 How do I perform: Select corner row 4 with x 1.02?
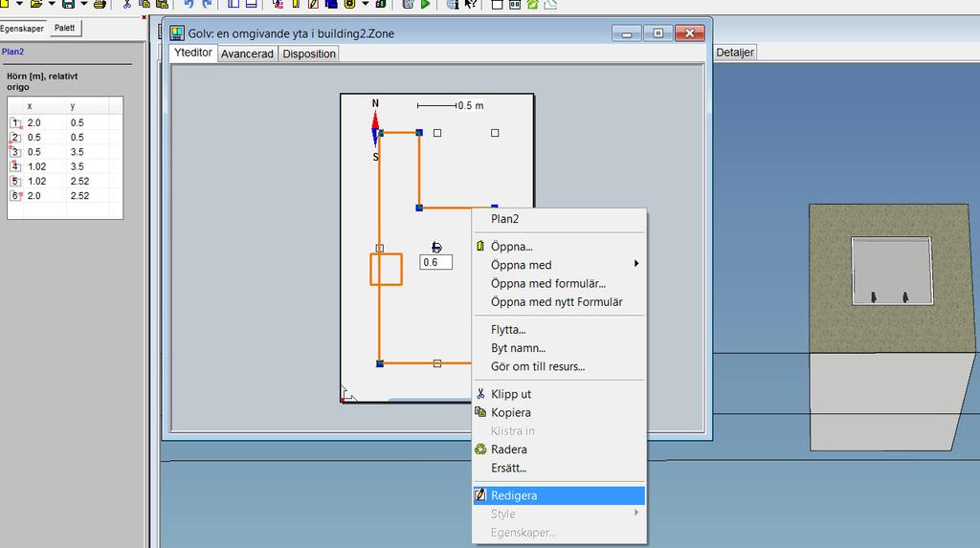(65, 166)
